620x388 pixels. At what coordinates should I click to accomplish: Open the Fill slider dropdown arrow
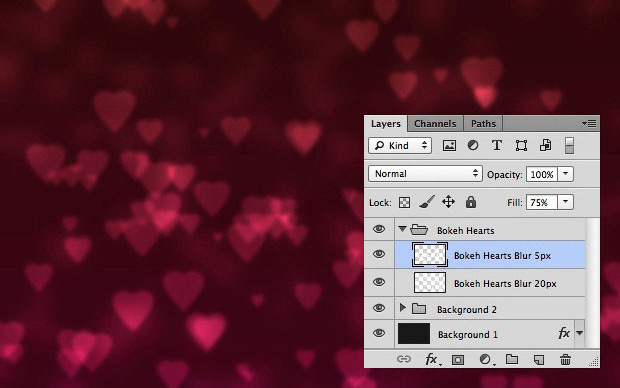click(565, 202)
